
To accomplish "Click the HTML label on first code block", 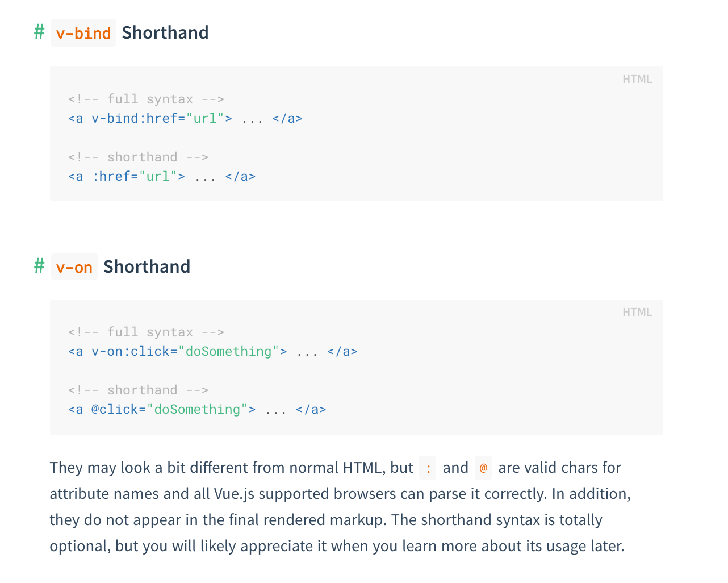I will (x=637, y=79).
